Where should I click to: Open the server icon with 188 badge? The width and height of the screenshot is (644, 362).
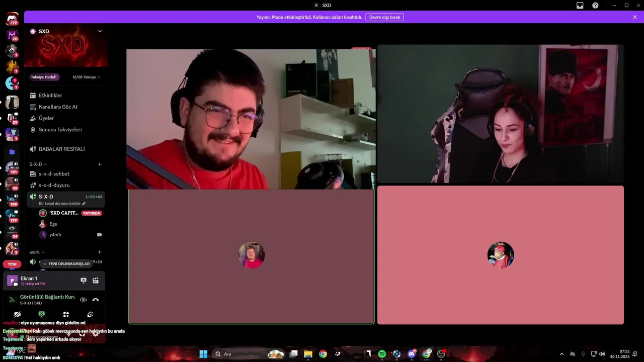11,200
